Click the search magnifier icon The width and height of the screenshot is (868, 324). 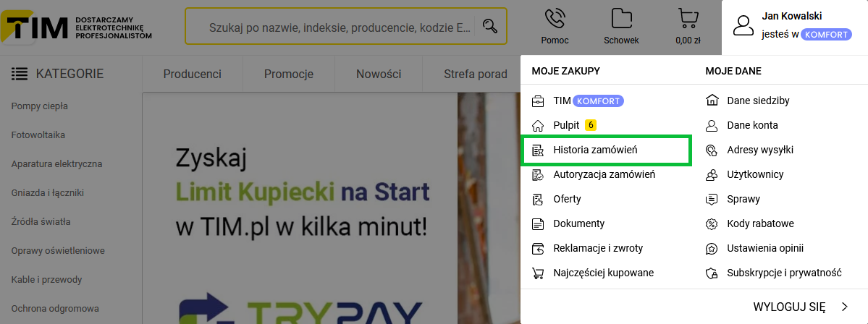pyautogui.click(x=490, y=26)
